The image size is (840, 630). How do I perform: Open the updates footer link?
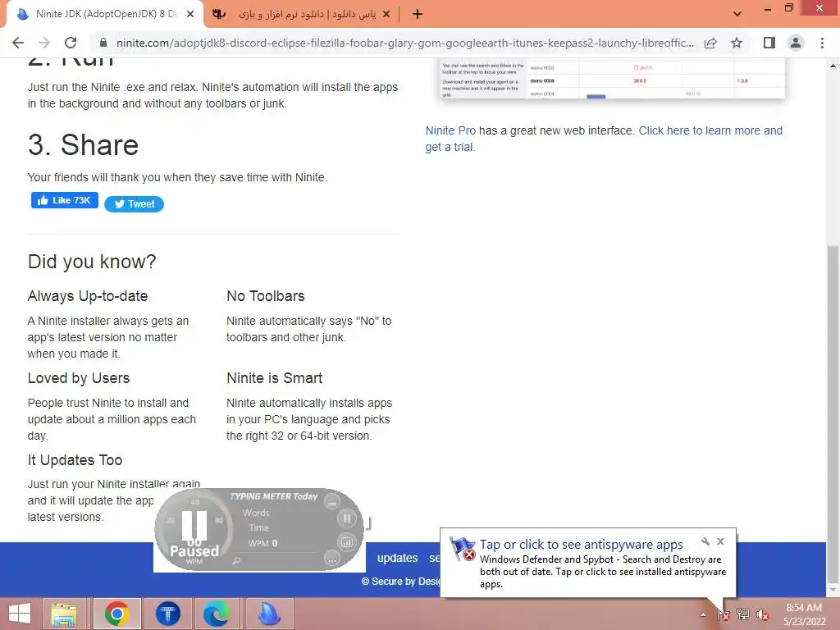[x=397, y=558]
